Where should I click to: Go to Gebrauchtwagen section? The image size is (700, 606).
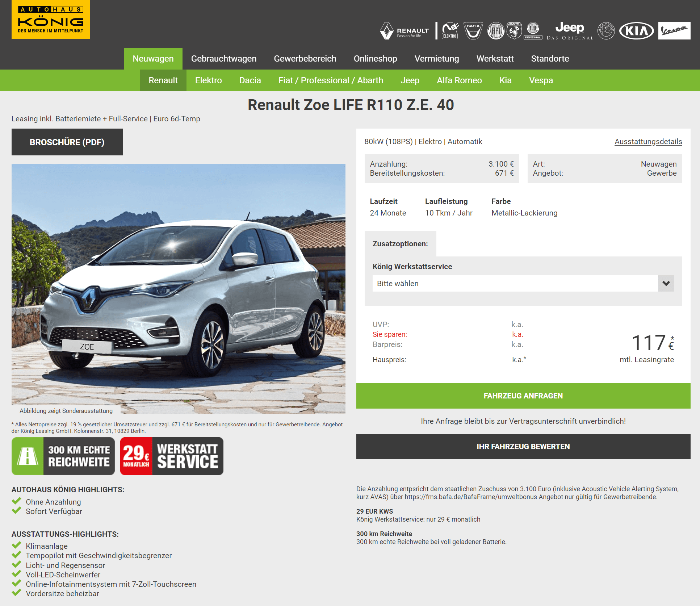[224, 59]
